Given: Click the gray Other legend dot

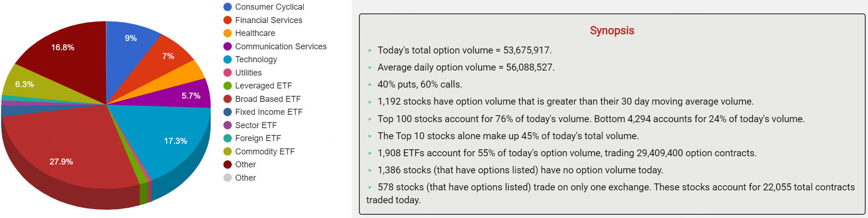Looking at the screenshot, I should 228,178.
